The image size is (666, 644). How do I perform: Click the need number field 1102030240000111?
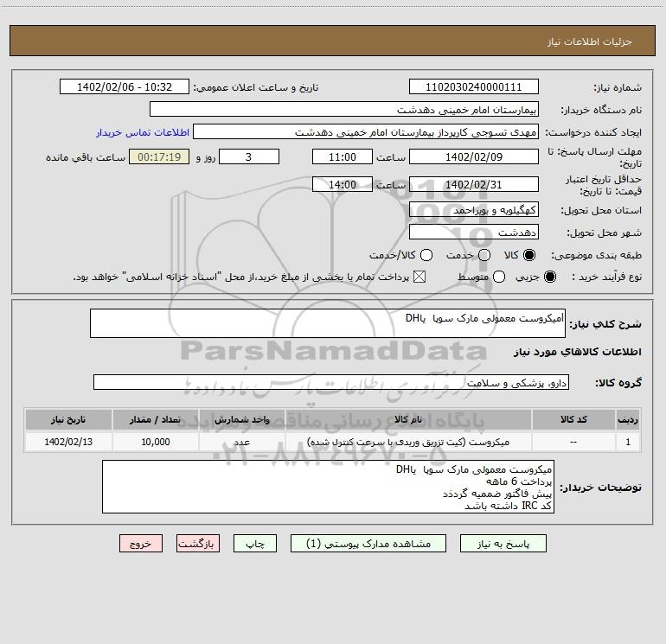(x=474, y=86)
